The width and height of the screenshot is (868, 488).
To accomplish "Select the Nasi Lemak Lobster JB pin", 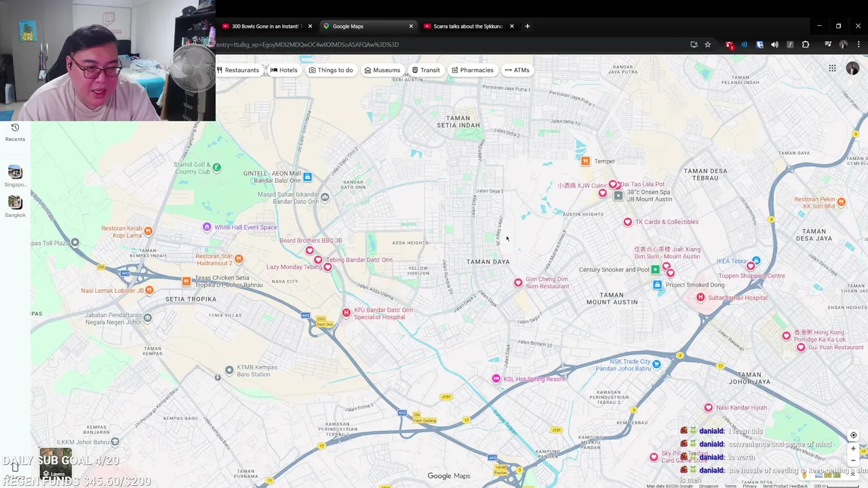I will coord(149,291).
